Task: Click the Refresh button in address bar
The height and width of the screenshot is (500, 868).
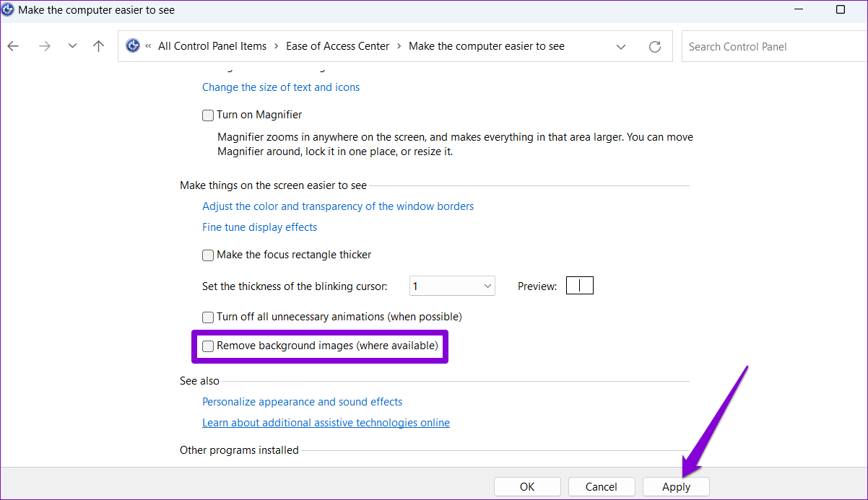Action: [655, 47]
